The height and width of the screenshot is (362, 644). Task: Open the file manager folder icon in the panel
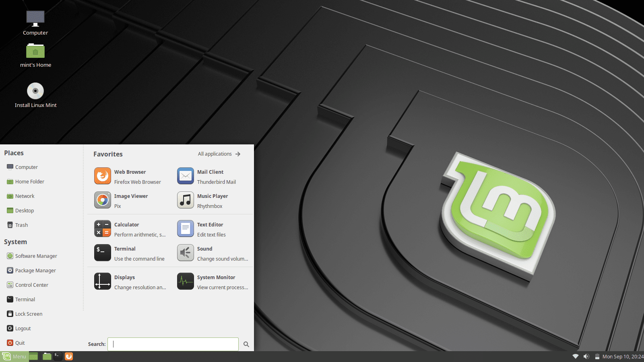click(47, 356)
